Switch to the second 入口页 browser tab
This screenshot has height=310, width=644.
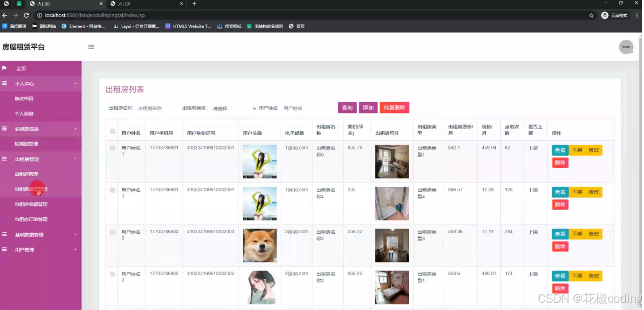pyautogui.click(x=146, y=4)
